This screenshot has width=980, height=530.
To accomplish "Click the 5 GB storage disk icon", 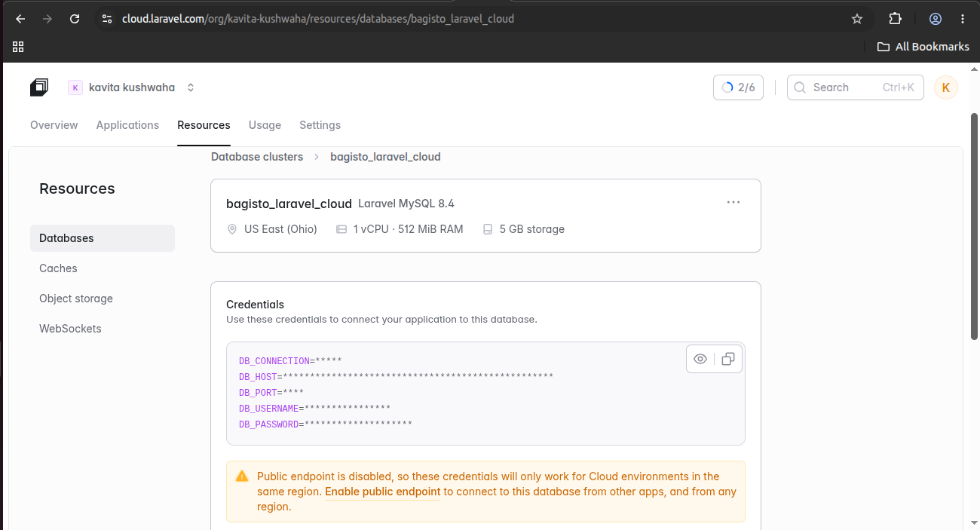I will (x=488, y=229).
